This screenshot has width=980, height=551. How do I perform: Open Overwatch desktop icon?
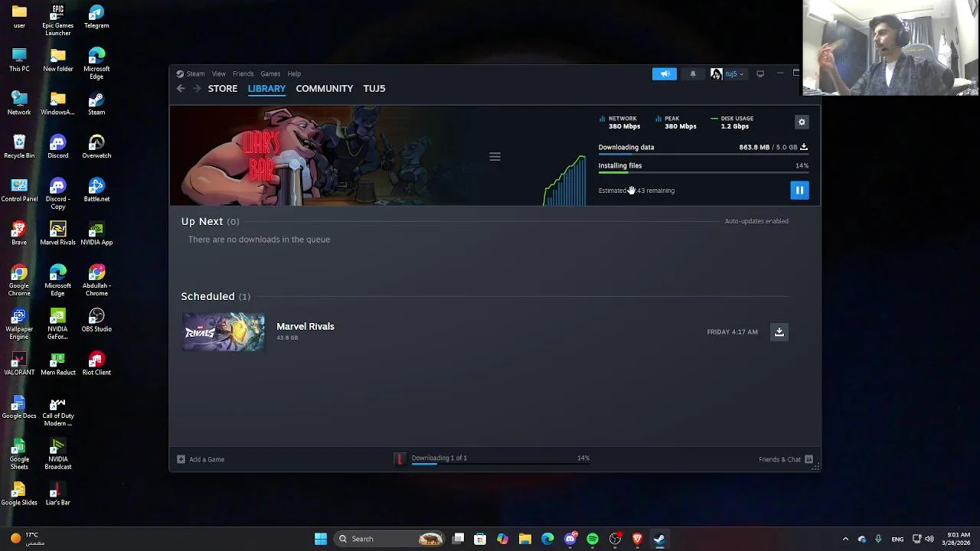[x=96, y=147]
